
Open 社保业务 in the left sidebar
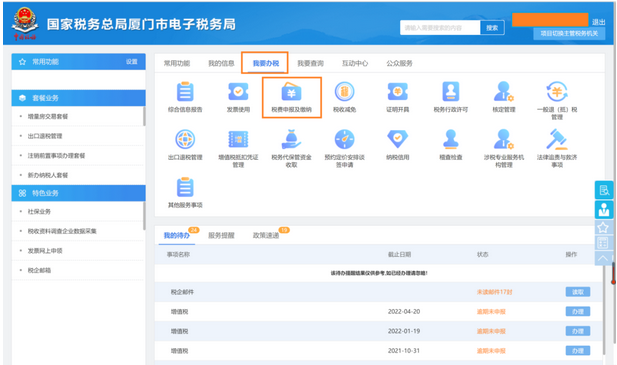tap(39, 212)
